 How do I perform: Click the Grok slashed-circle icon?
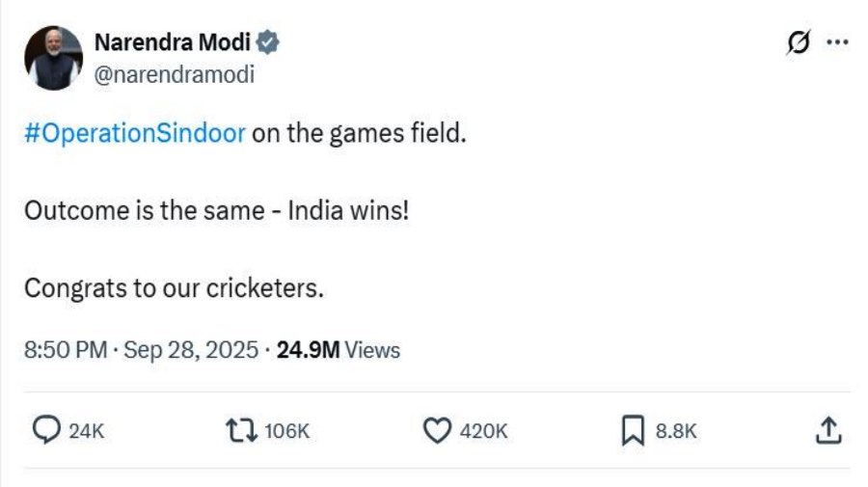tap(800, 43)
